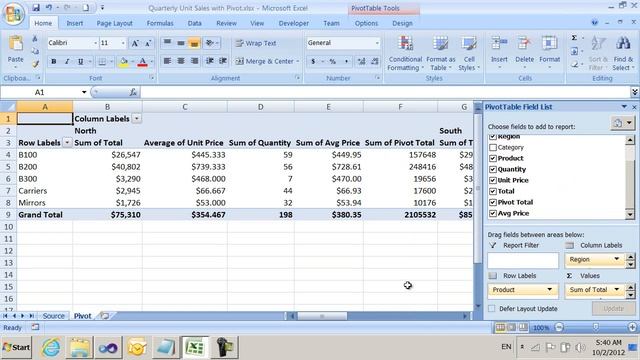Viewport: 640px width, 360px height.
Task: Insert new worksheet tab icon
Action: 105,316
